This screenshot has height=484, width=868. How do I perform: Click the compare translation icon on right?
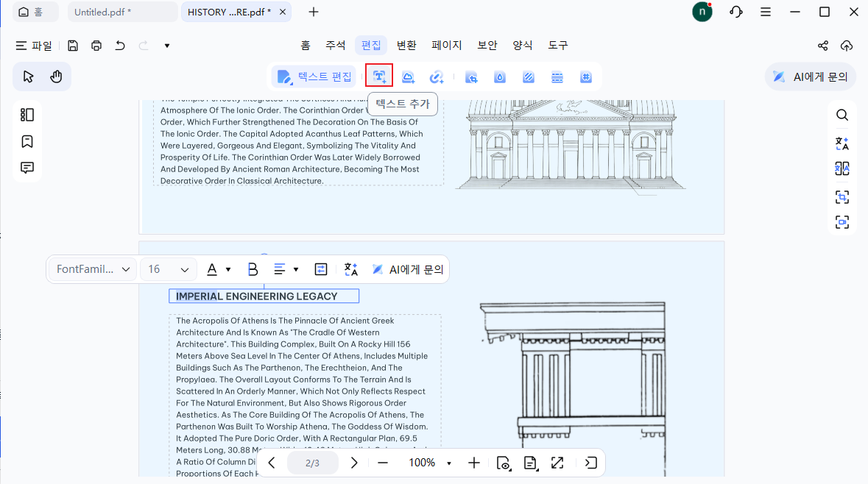pyautogui.click(x=842, y=168)
